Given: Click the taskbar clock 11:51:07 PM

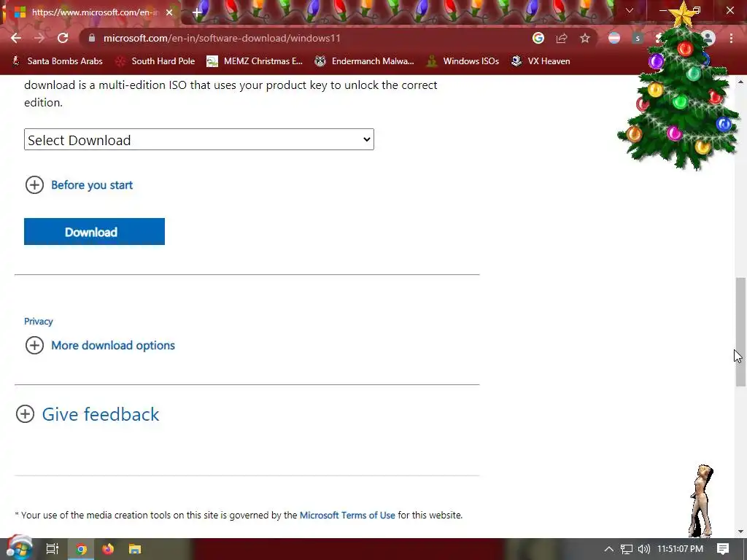Looking at the screenshot, I should [x=681, y=549].
